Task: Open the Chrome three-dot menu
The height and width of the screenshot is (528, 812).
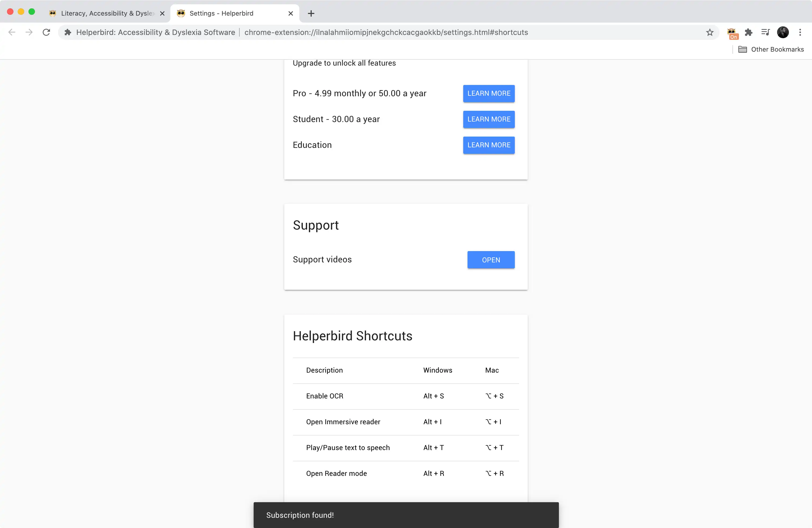Action: [800, 32]
